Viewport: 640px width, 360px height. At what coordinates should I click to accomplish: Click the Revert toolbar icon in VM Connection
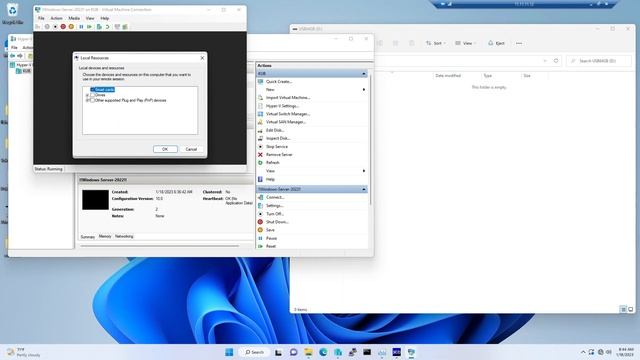tap(107, 27)
